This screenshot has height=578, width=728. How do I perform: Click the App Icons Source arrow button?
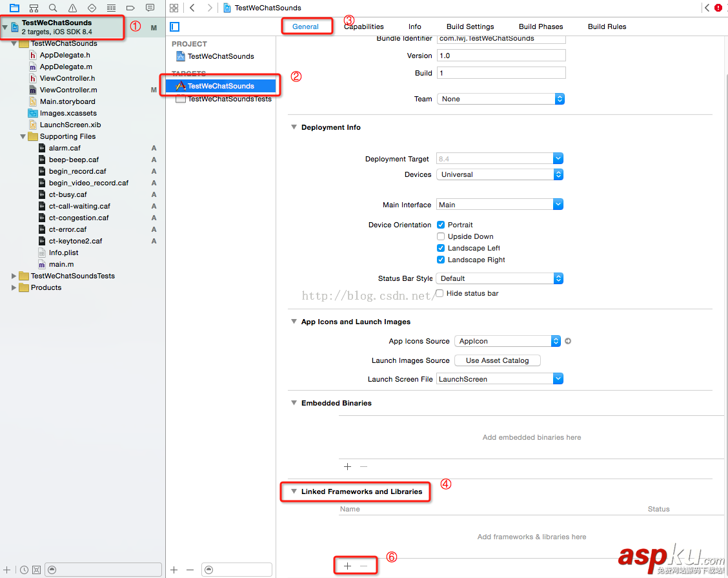click(x=568, y=341)
